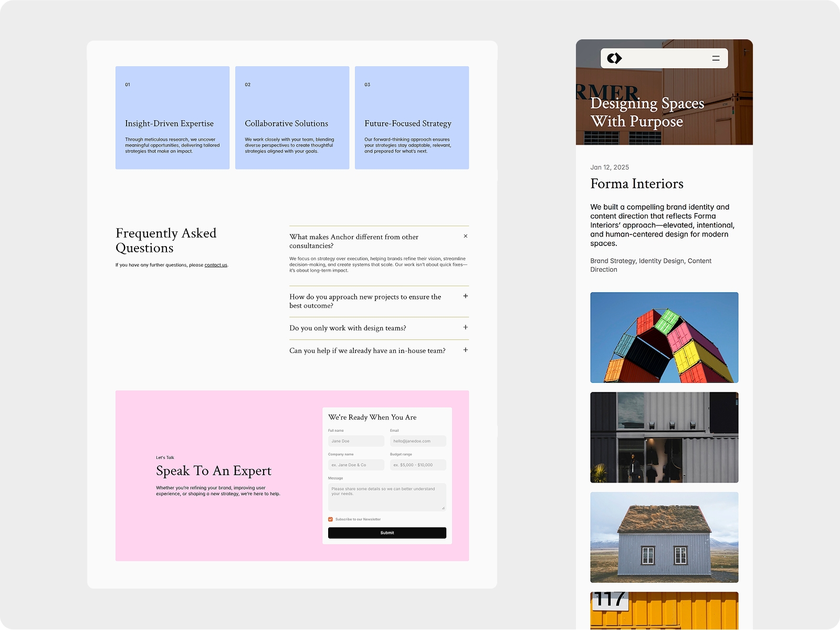The width and height of the screenshot is (840, 630).
Task: Select the Company name field
Action: pyautogui.click(x=356, y=465)
